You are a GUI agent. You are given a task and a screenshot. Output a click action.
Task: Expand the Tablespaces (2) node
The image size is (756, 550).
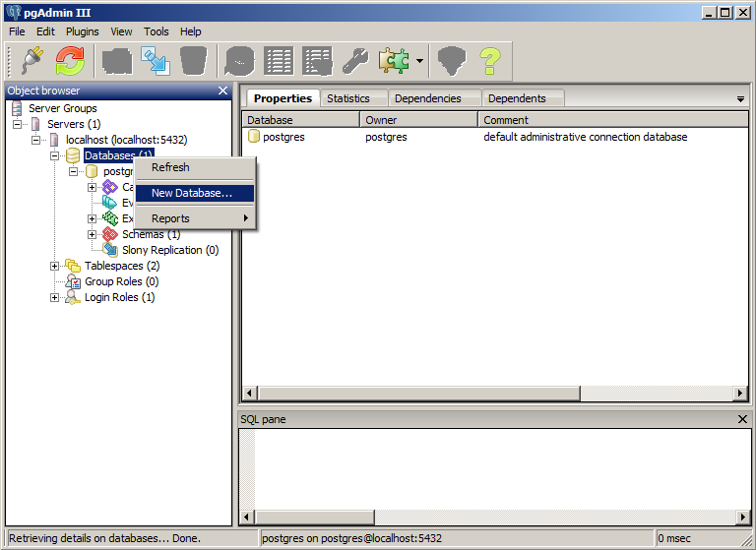pos(54,266)
